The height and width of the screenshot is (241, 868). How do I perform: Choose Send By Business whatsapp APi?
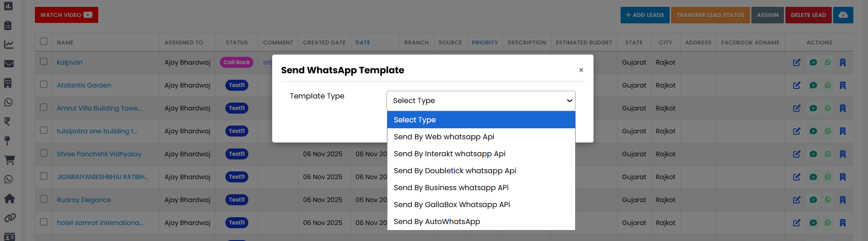tap(481, 187)
